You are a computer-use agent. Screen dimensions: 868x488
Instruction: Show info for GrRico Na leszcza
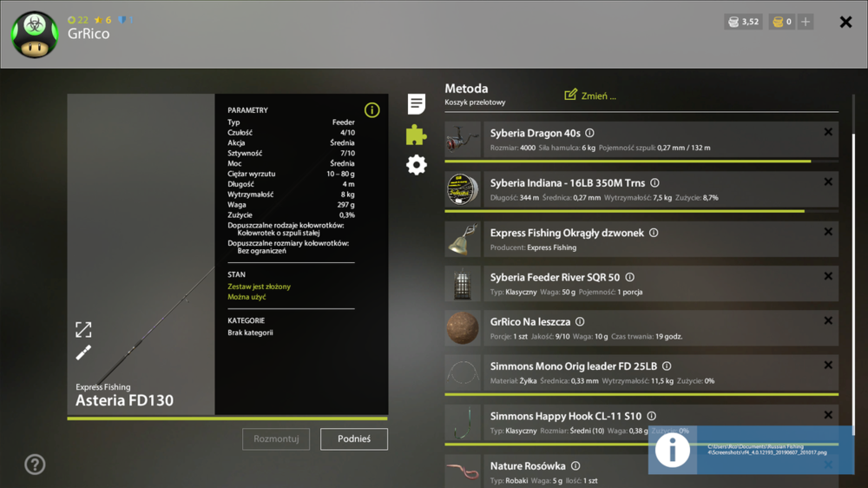point(580,321)
